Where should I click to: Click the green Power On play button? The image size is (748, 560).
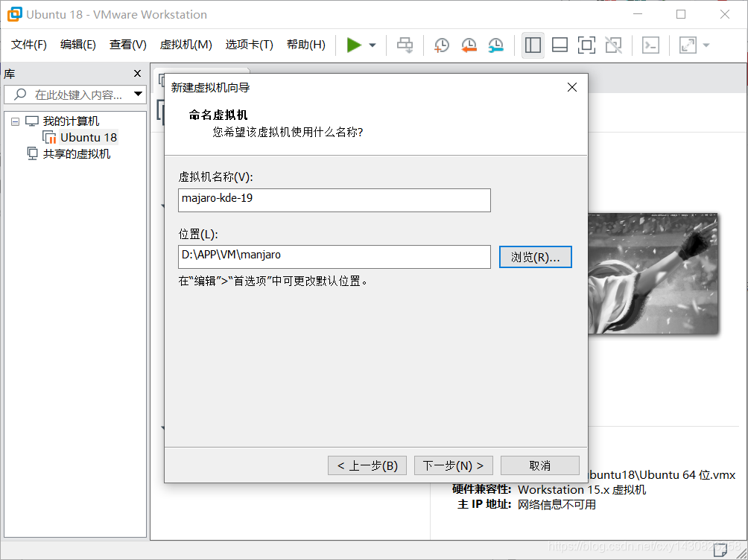point(353,45)
